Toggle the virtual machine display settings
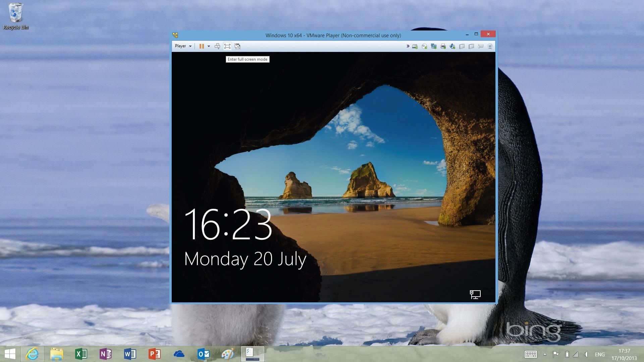The height and width of the screenshot is (362, 644). tap(237, 46)
